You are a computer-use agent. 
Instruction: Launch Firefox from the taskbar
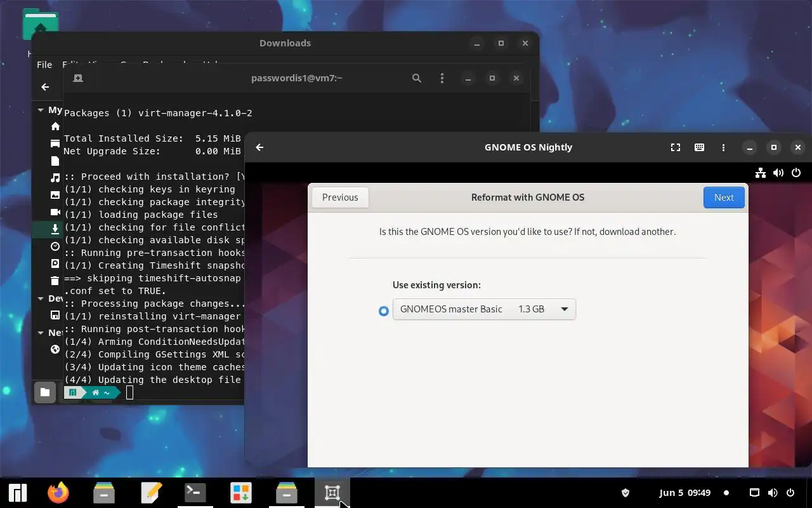click(x=58, y=493)
